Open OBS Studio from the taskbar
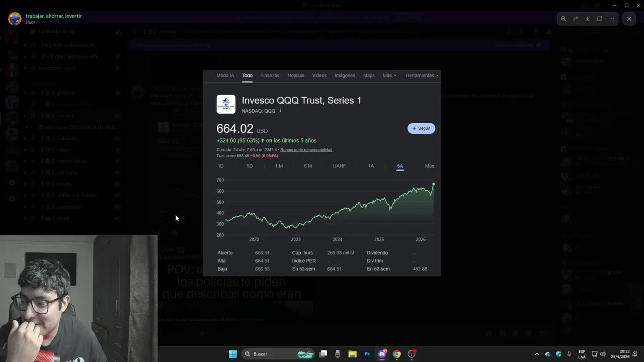 tap(412, 354)
